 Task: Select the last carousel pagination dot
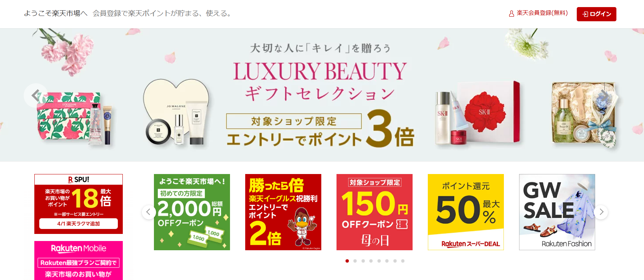point(403,261)
